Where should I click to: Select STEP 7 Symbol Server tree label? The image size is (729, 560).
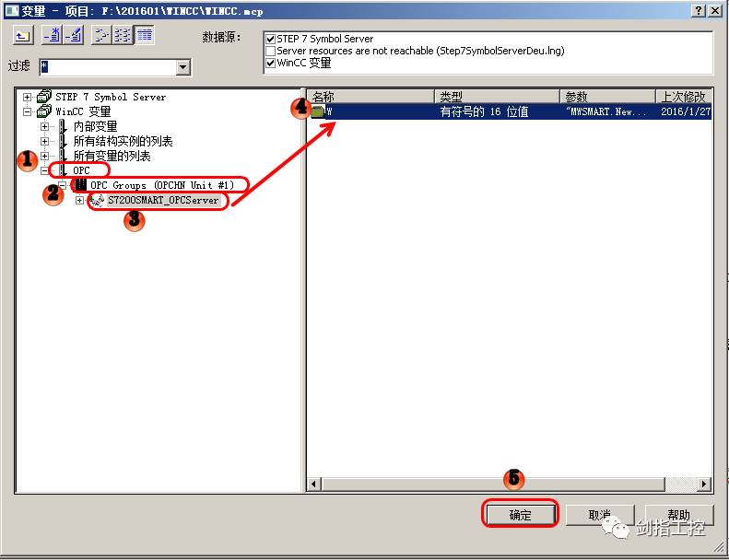111,97
